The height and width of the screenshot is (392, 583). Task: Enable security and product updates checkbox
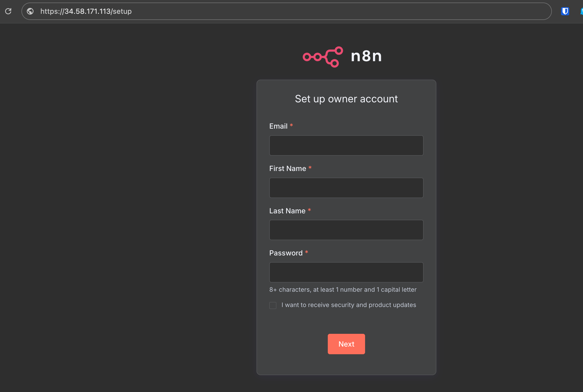273,305
